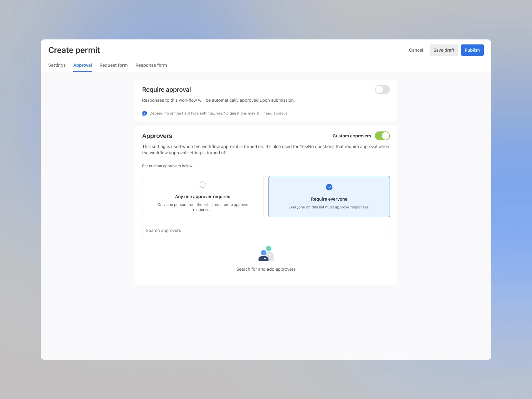Viewport: 532px width, 399px height.
Task: Click the Search approvers input field
Action: pos(266,230)
